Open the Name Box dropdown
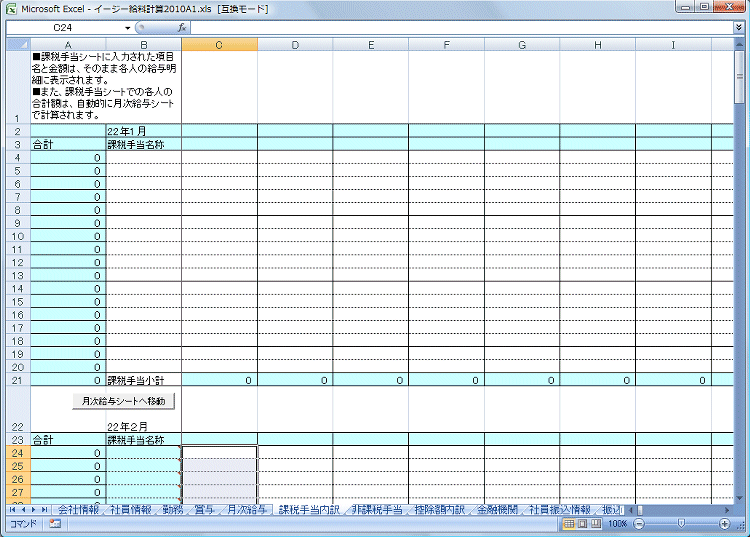750x537 pixels. click(128, 28)
